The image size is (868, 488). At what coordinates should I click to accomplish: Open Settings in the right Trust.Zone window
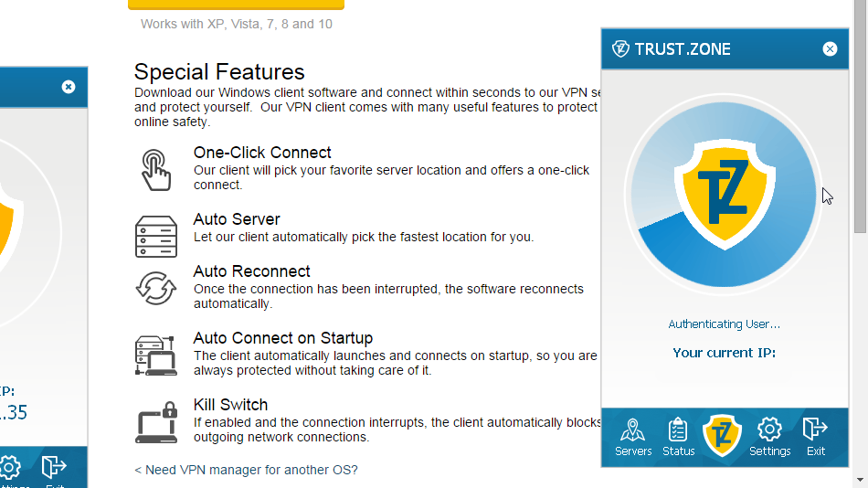769,436
